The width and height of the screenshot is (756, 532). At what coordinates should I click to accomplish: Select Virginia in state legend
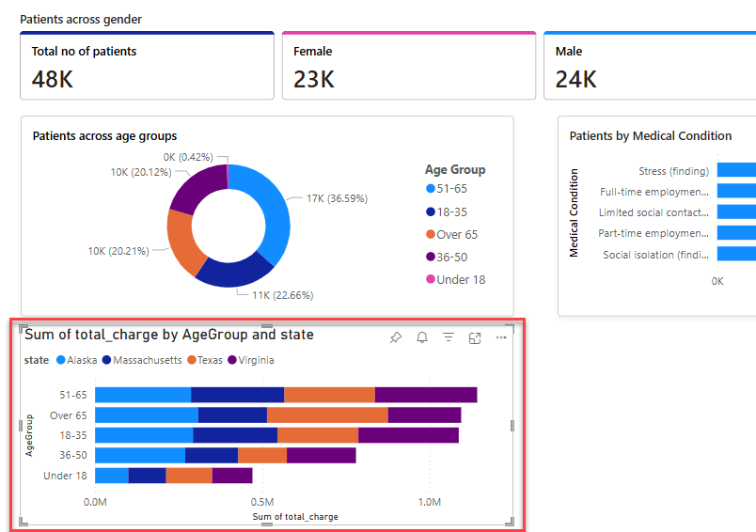coord(251,360)
